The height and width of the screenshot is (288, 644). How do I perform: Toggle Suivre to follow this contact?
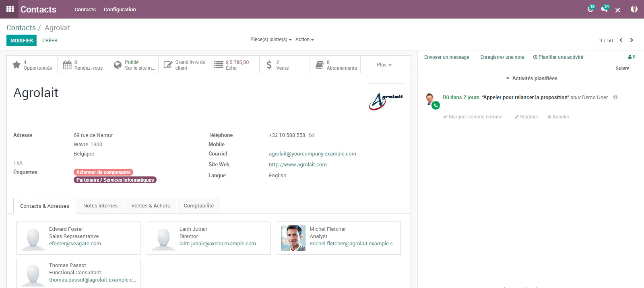pos(622,68)
